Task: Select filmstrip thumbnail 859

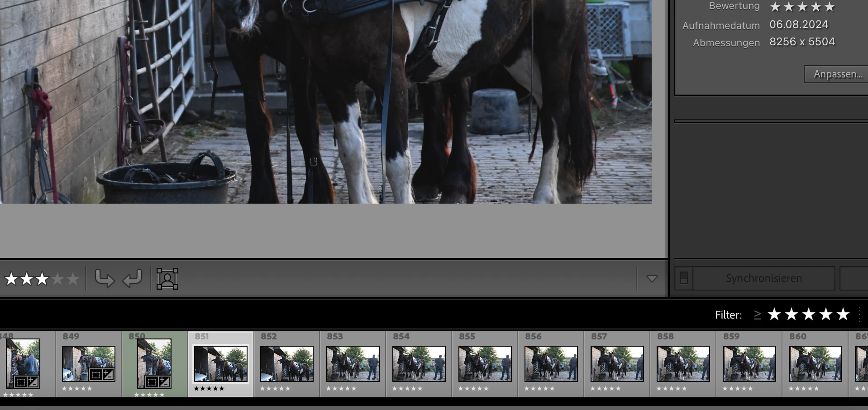Action: (x=749, y=364)
